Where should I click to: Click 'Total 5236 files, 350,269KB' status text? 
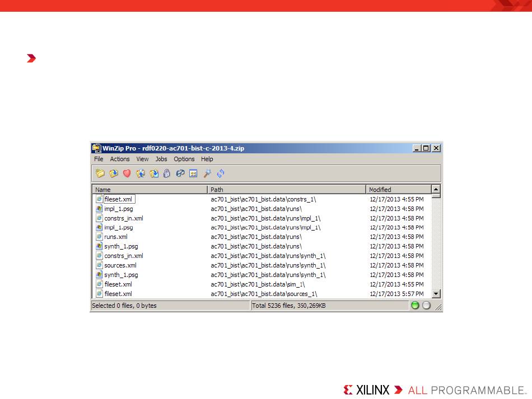point(289,306)
